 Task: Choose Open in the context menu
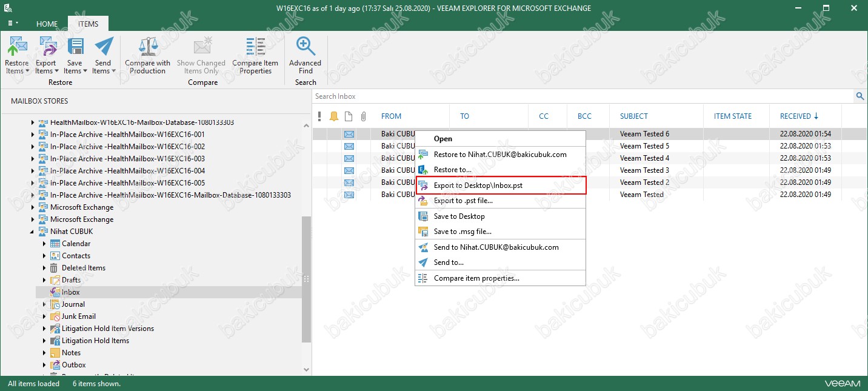500,139
